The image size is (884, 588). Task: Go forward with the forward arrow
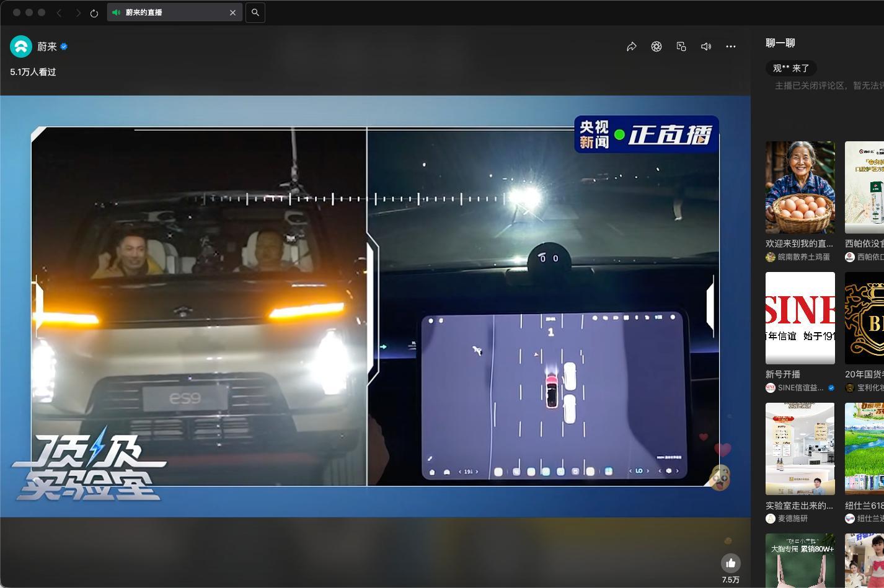coord(78,12)
